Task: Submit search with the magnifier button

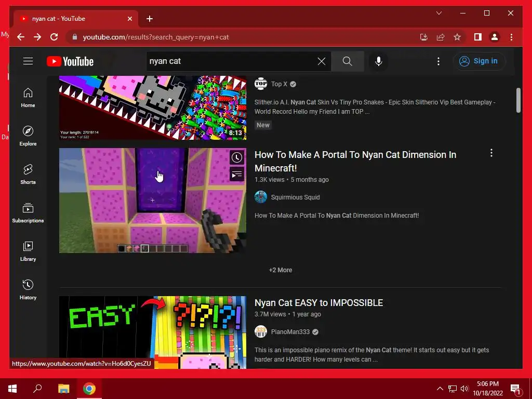Action: coord(347,61)
